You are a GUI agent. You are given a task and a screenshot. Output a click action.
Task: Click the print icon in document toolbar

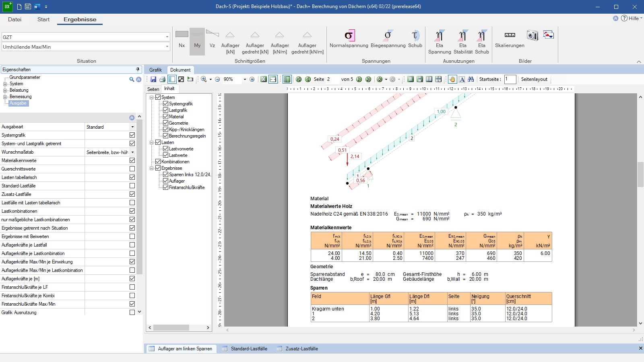coord(162,79)
